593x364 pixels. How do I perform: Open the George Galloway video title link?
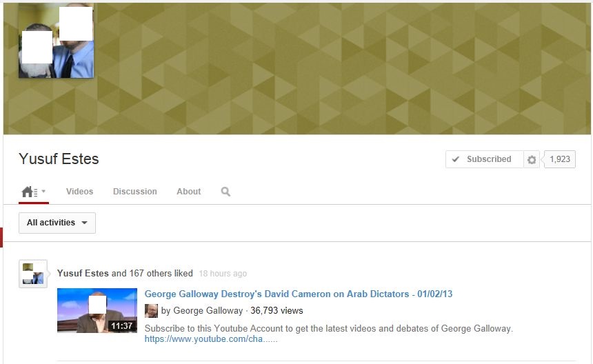click(298, 294)
